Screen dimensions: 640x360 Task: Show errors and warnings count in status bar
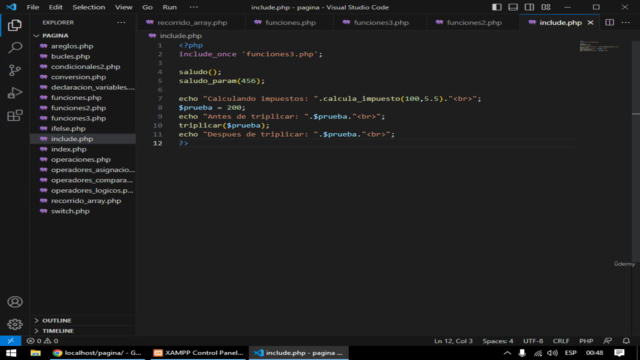[x=42, y=341]
